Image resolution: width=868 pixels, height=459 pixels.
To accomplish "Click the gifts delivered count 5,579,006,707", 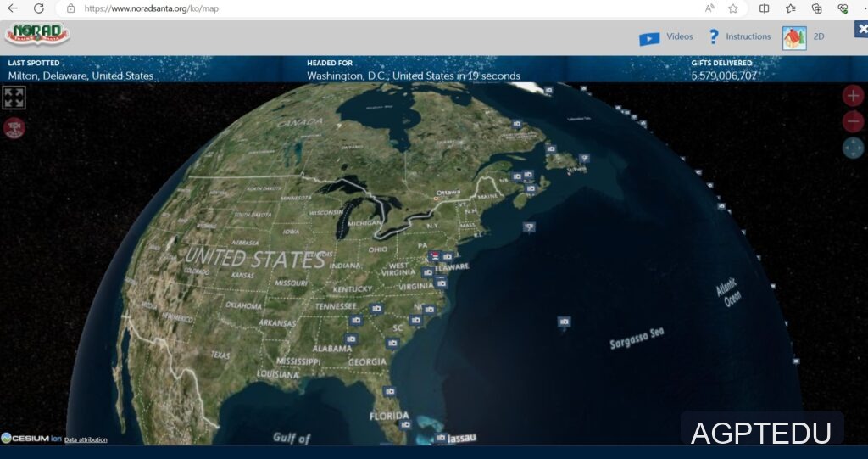I will [724, 76].
